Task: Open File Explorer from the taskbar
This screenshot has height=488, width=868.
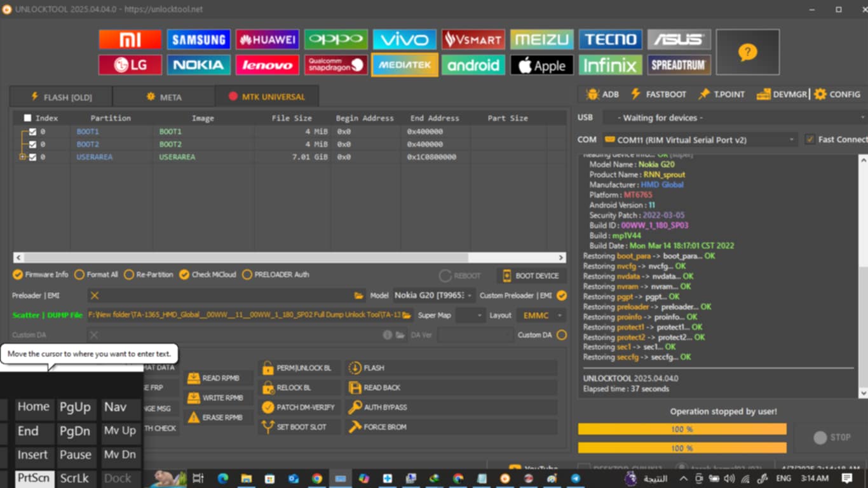Action: (x=246, y=478)
